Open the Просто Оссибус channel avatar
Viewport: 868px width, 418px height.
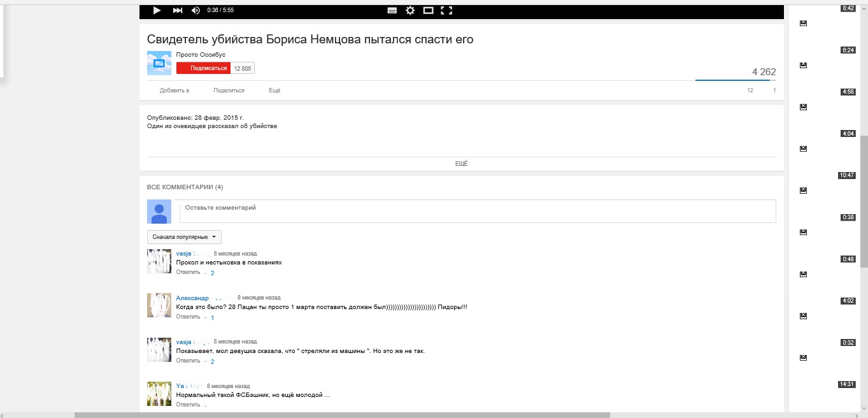pyautogui.click(x=159, y=63)
